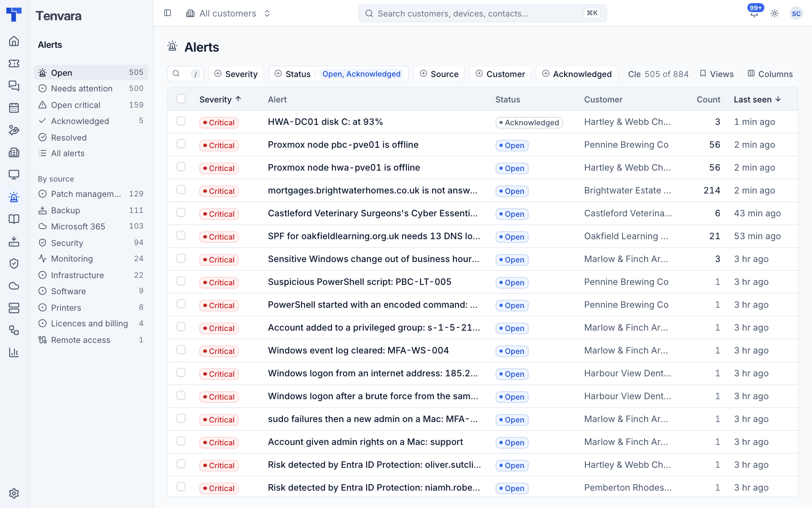This screenshot has height=508, width=812.
Task: Filter by Microsoft 365 source
Action: click(91, 226)
